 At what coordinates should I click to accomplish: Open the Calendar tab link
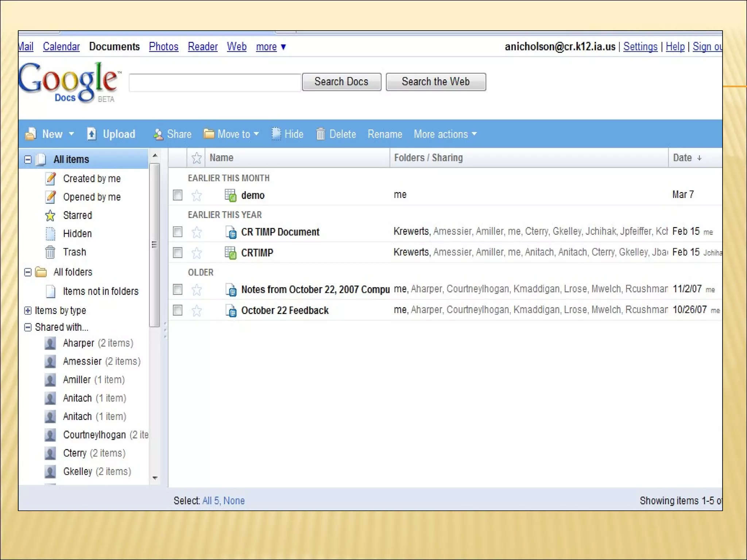click(61, 47)
